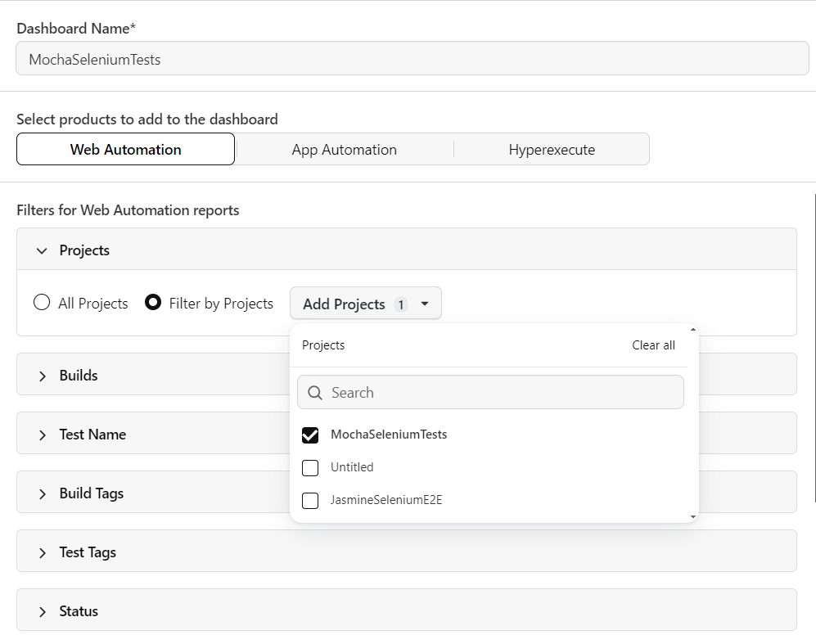
Task: Click the chevron beside Build Tags section
Action: [43, 492]
